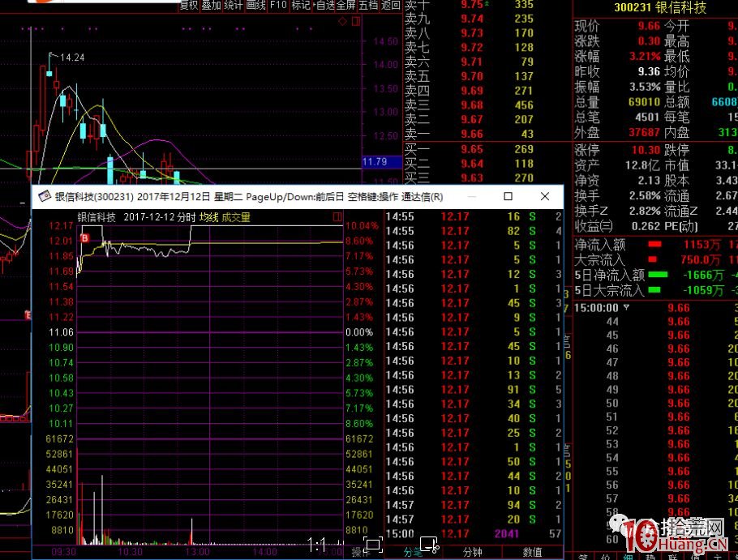Viewport: 738px width, 560px height.
Task: Switch to 全屏 fullscreen mode
Action: (346, 5)
